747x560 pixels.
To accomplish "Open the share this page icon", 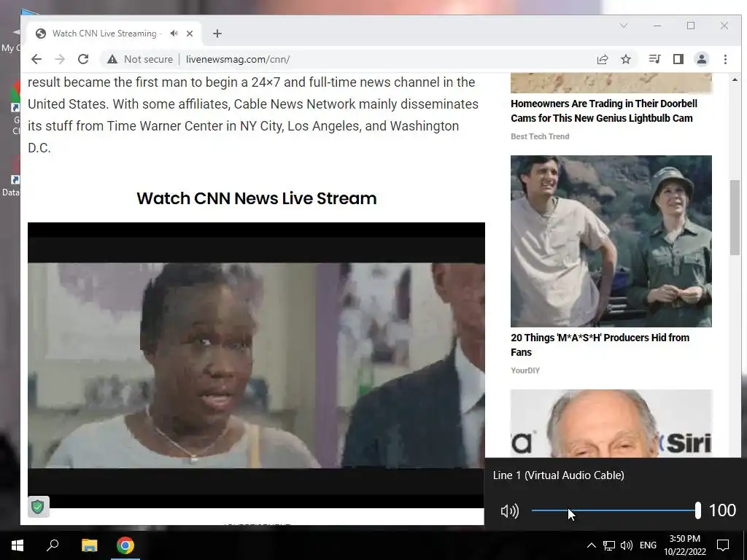I will [602, 59].
